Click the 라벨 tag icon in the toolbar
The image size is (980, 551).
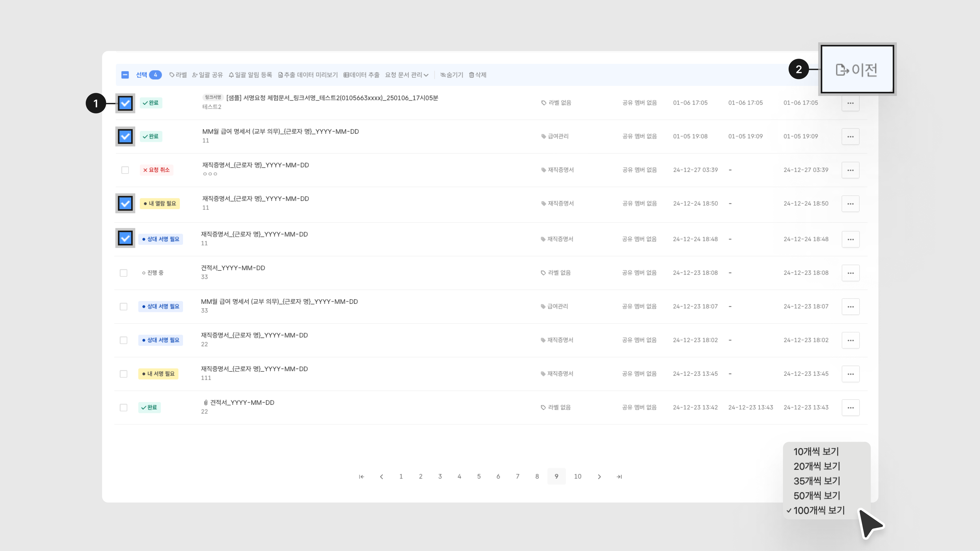(172, 75)
